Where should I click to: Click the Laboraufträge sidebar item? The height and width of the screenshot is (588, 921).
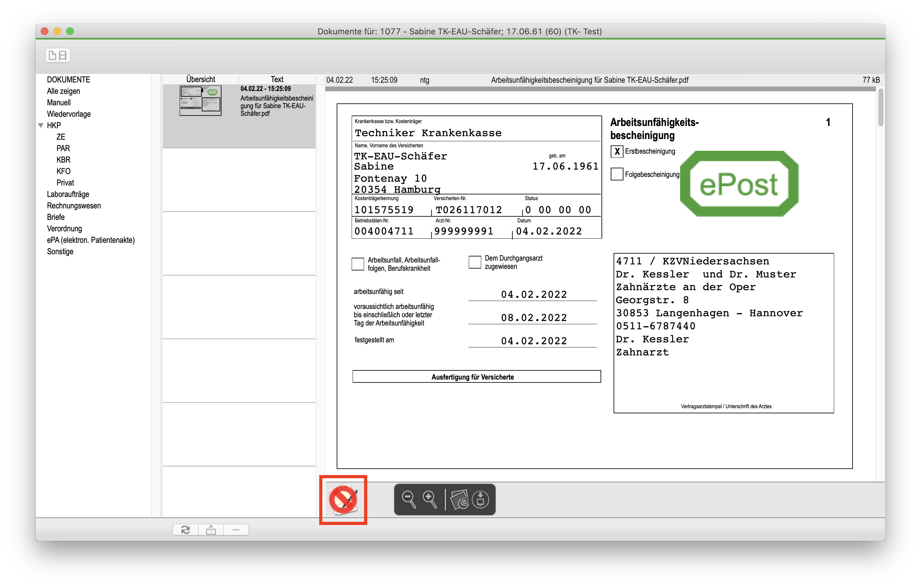pyautogui.click(x=68, y=194)
